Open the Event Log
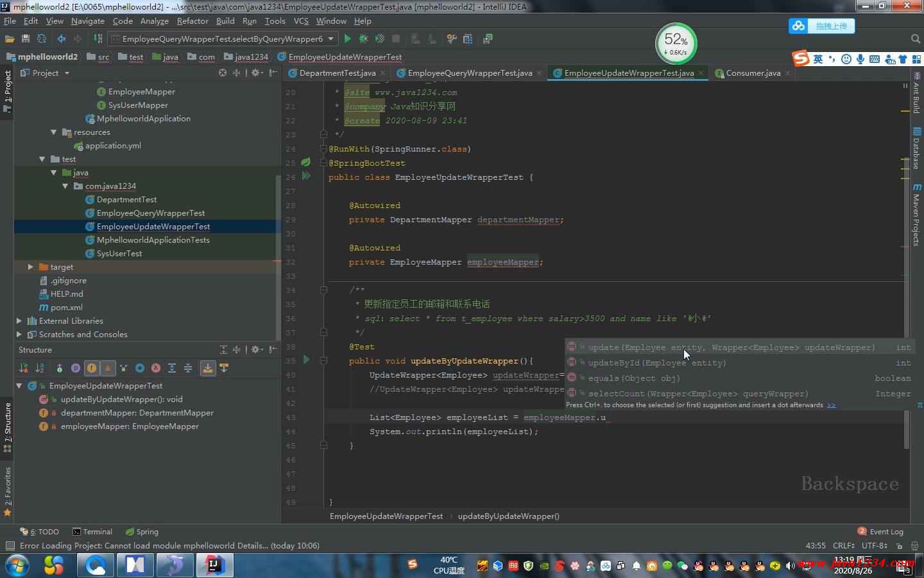This screenshot has width=924, height=578. (x=880, y=532)
